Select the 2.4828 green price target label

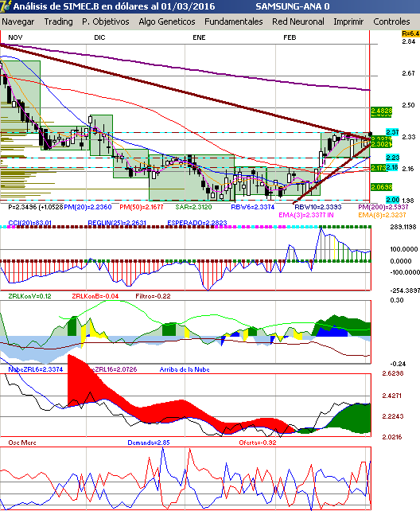[382, 111]
